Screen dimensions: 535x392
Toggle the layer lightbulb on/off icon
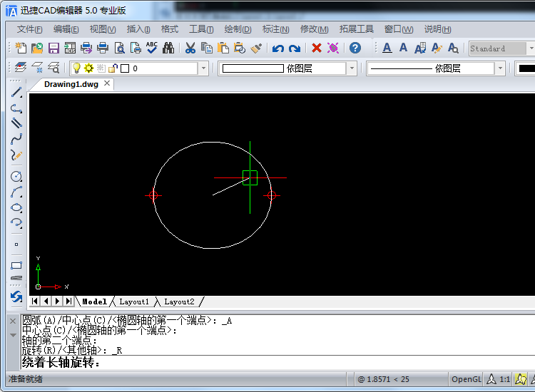click(x=77, y=68)
